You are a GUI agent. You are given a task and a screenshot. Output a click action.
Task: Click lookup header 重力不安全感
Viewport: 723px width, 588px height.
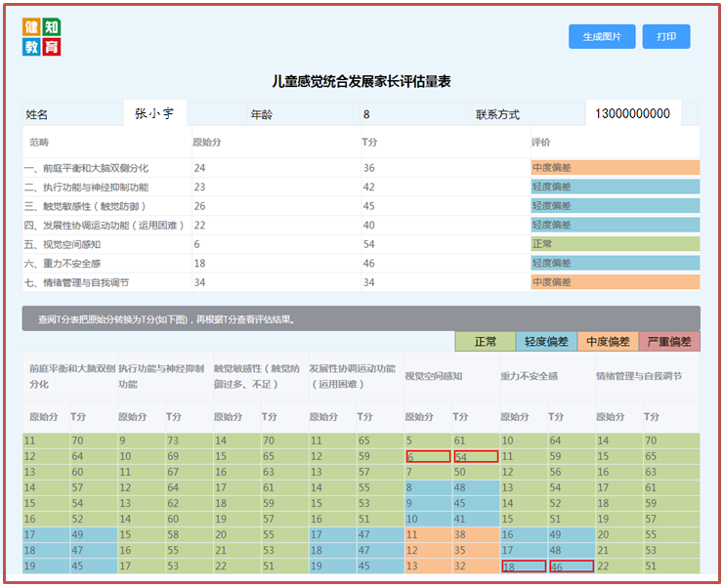coord(530,376)
